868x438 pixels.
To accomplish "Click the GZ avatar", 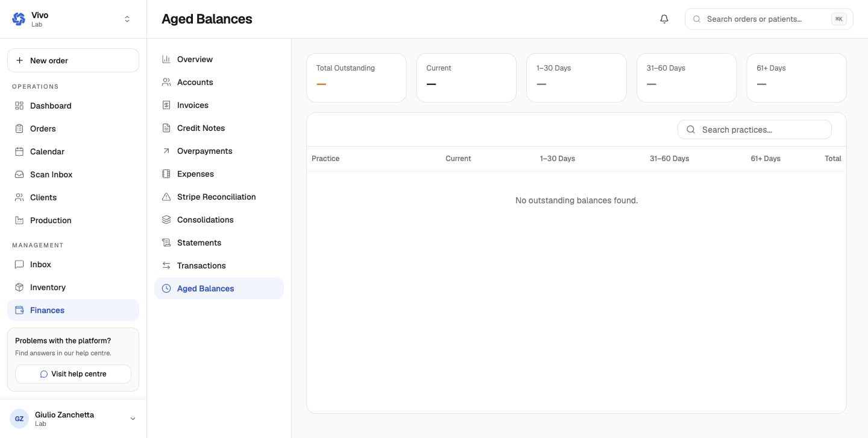I will [19, 419].
